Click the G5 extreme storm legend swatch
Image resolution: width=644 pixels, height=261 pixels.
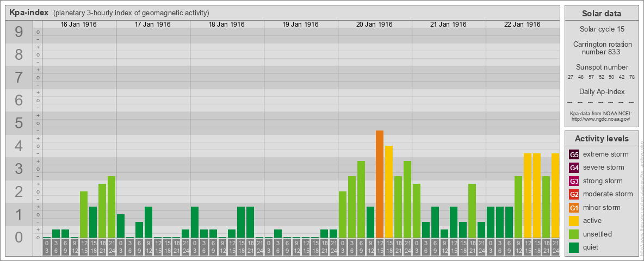click(x=574, y=155)
